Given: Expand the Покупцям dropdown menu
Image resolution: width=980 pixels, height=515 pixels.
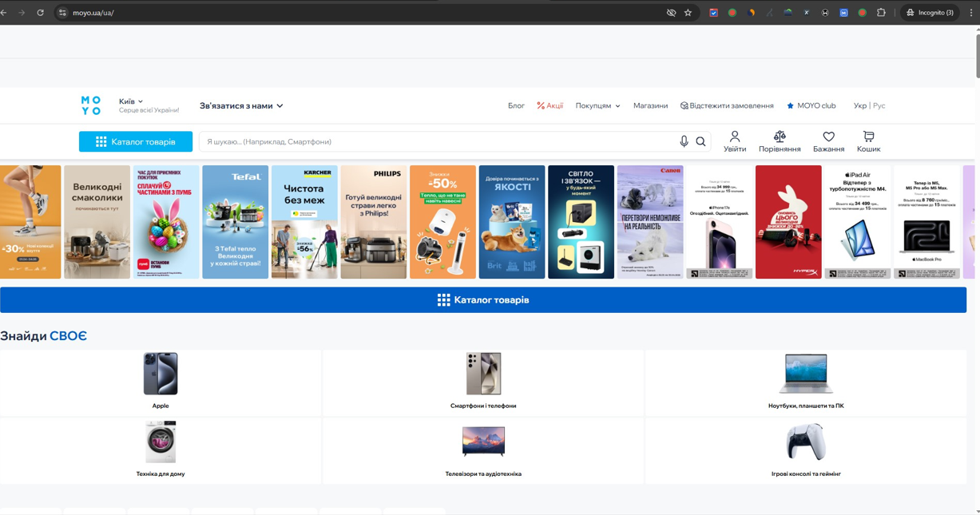Looking at the screenshot, I should click(x=597, y=105).
